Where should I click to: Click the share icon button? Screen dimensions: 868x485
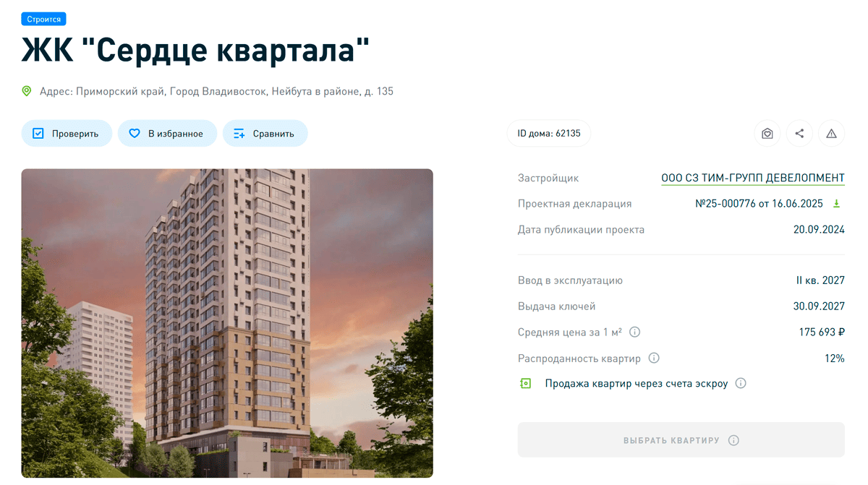[799, 134]
